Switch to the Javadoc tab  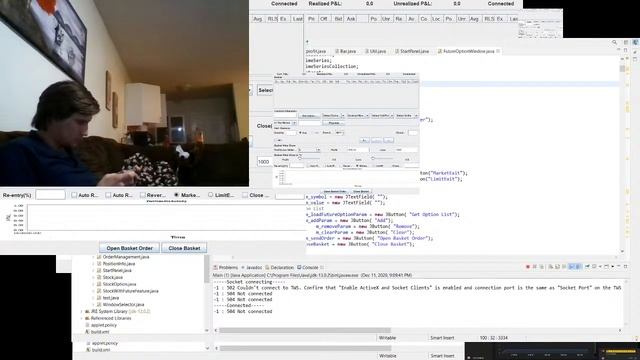[x=251, y=267]
